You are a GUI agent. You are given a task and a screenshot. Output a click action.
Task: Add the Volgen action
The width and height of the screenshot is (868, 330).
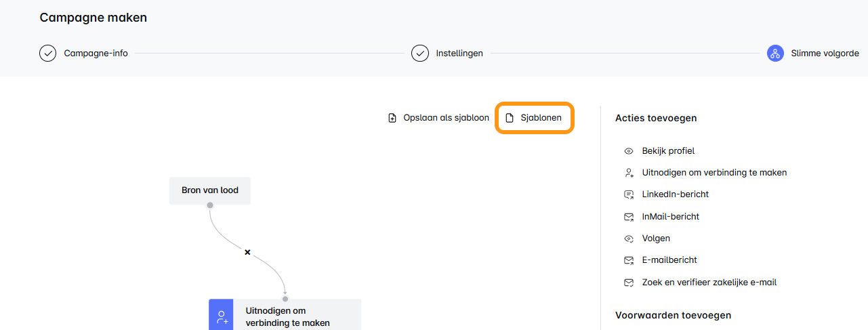pos(656,239)
